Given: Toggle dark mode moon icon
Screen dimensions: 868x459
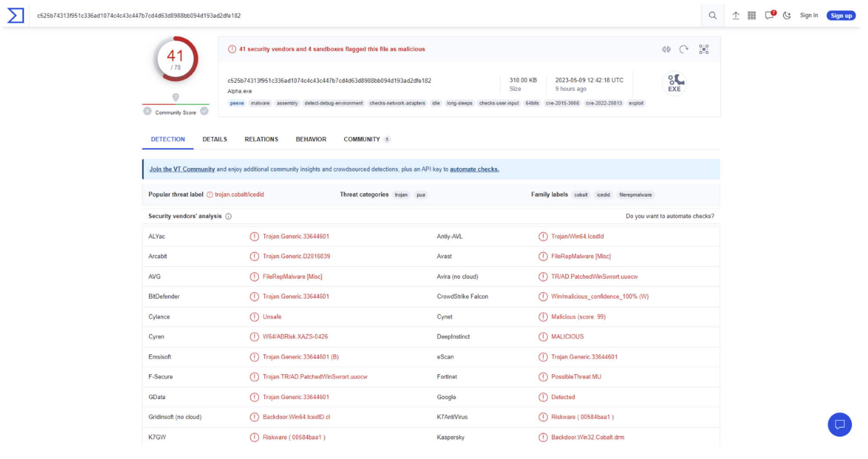Looking at the screenshot, I should pyautogui.click(x=787, y=16).
